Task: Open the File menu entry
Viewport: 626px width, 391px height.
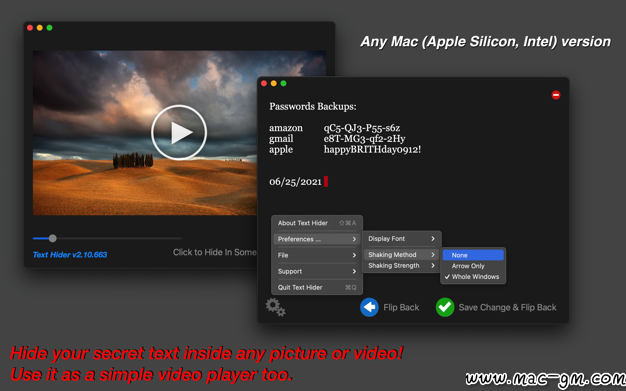Action: click(x=317, y=255)
